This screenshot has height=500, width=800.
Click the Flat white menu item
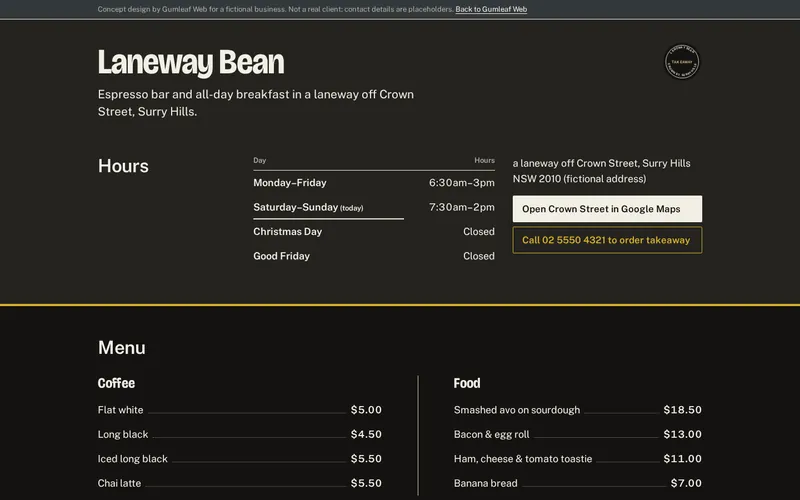(120, 410)
